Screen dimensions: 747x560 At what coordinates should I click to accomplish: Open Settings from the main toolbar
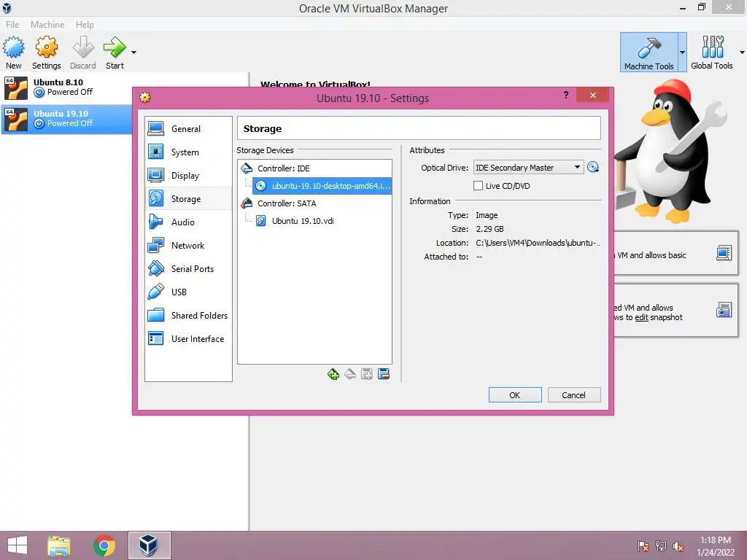pyautogui.click(x=46, y=52)
